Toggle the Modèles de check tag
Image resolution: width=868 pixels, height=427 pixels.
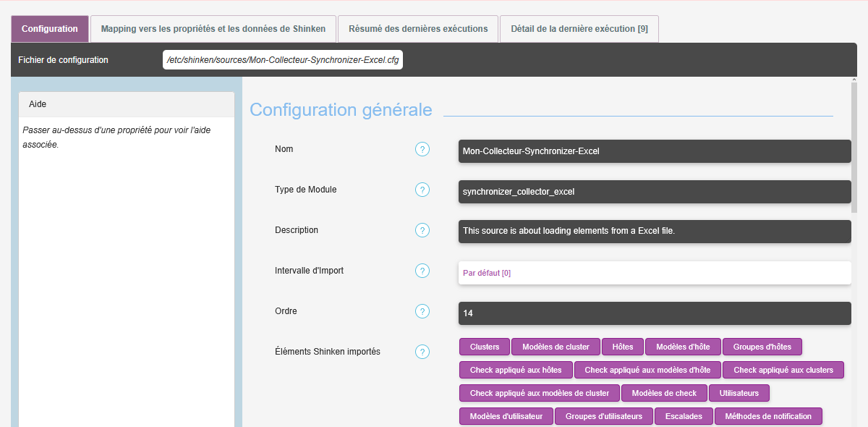[x=664, y=393]
